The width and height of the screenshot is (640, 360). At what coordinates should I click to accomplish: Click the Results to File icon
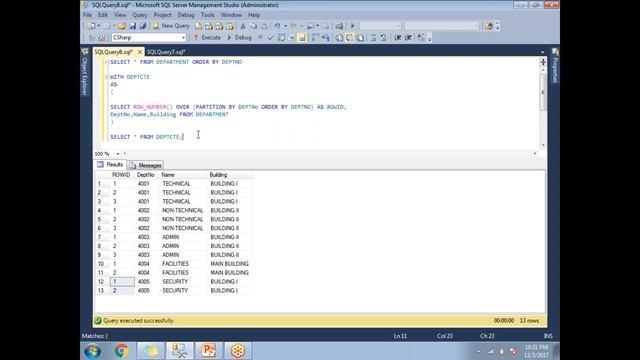point(360,38)
